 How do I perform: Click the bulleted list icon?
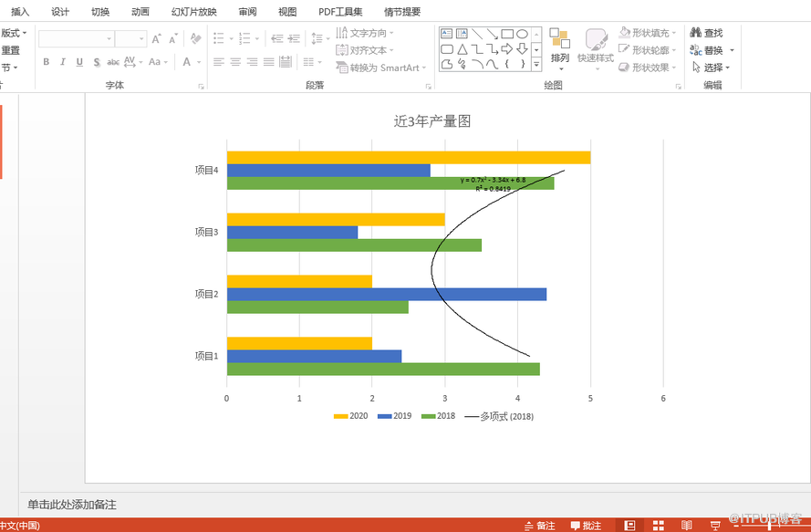pyautogui.click(x=218, y=38)
